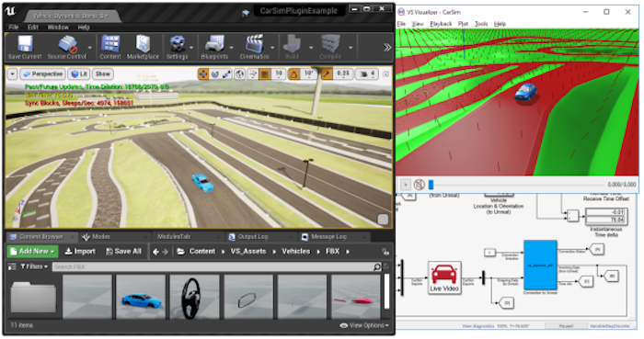Open View Options dropdown
The image size is (644, 339).
pyautogui.click(x=364, y=325)
